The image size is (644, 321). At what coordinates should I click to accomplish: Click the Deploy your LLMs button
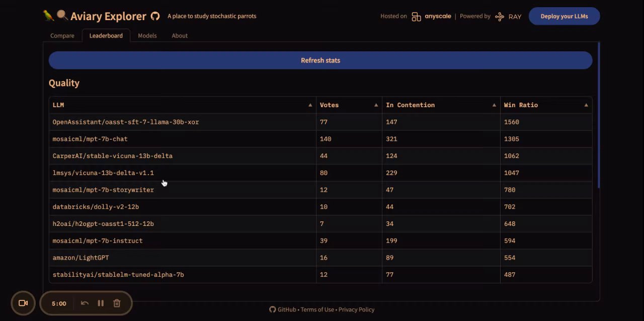pos(564,16)
